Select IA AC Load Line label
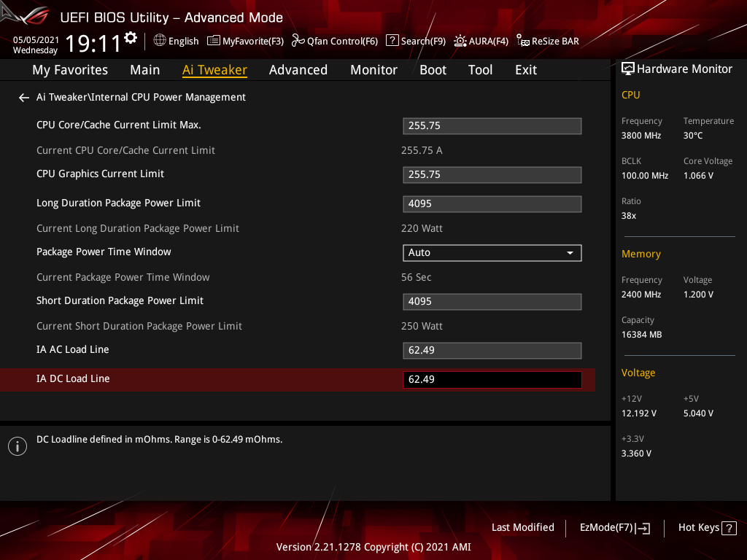The image size is (747, 560). (72, 349)
